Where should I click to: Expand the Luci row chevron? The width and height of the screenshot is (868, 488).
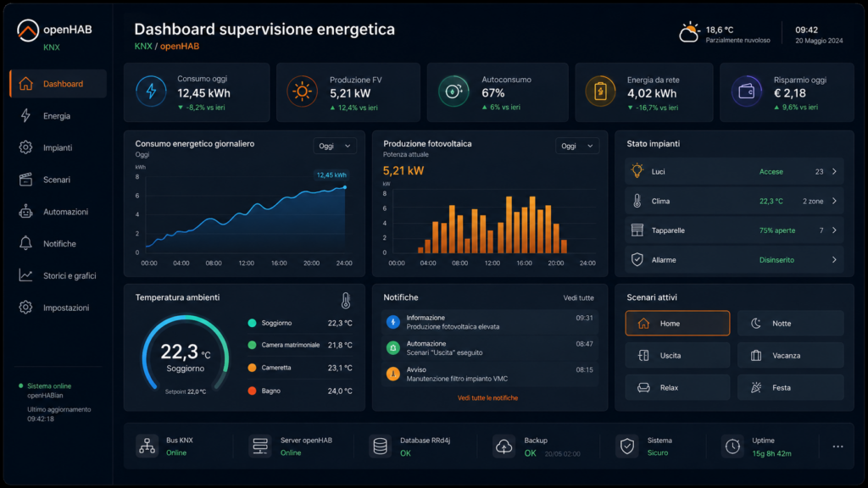click(834, 171)
